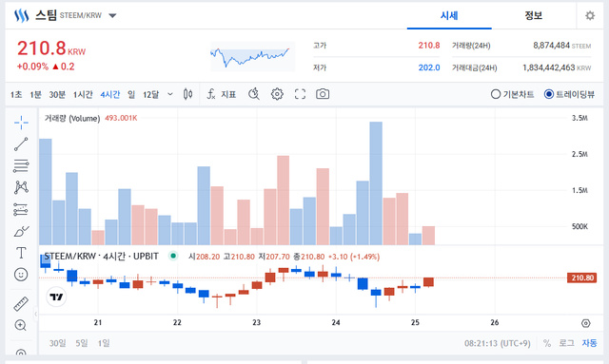Image resolution: width=609 pixels, height=364 pixels.
Task: Click the 고가 value 210.8
Action: (429, 46)
